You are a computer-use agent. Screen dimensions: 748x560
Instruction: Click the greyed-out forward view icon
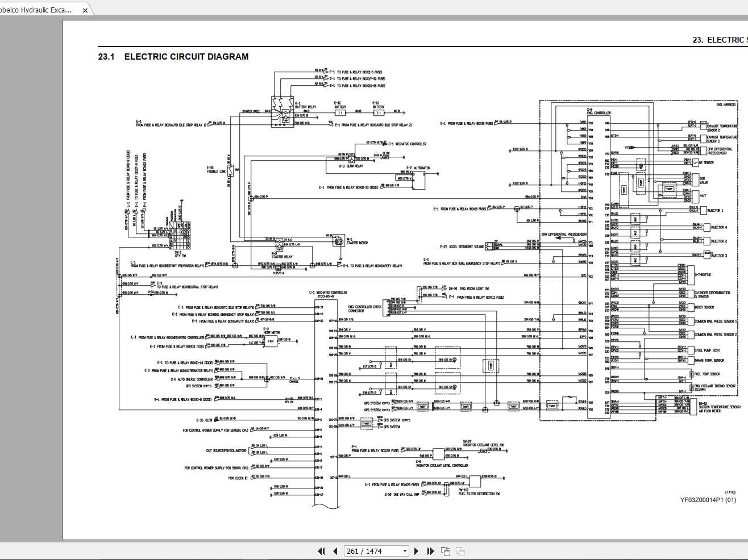coord(460,551)
